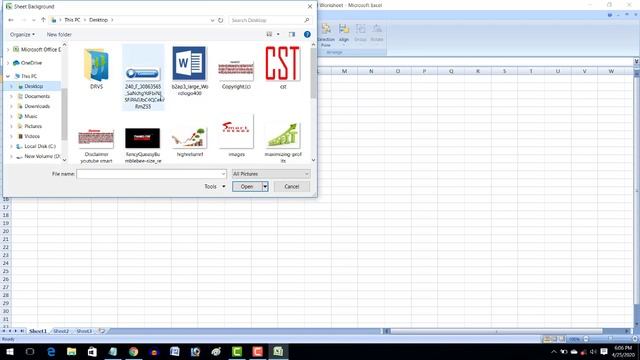Screen dimensions: 640x360
Task: Adjust the Excel zoom slider
Action: tap(610, 339)
